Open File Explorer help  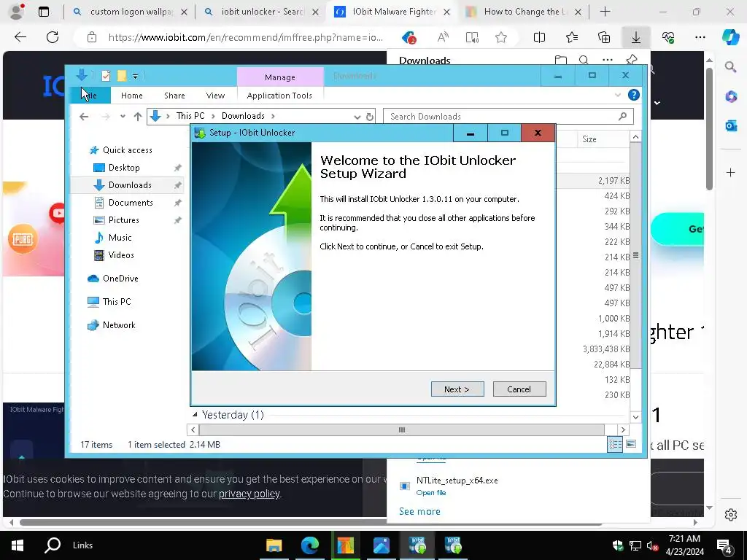point(634,95)
